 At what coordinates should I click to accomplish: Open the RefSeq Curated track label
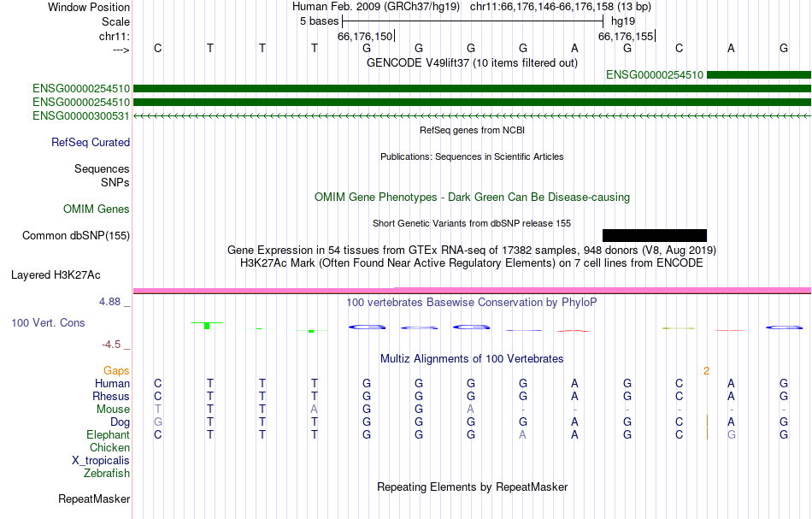click(90, 143)
